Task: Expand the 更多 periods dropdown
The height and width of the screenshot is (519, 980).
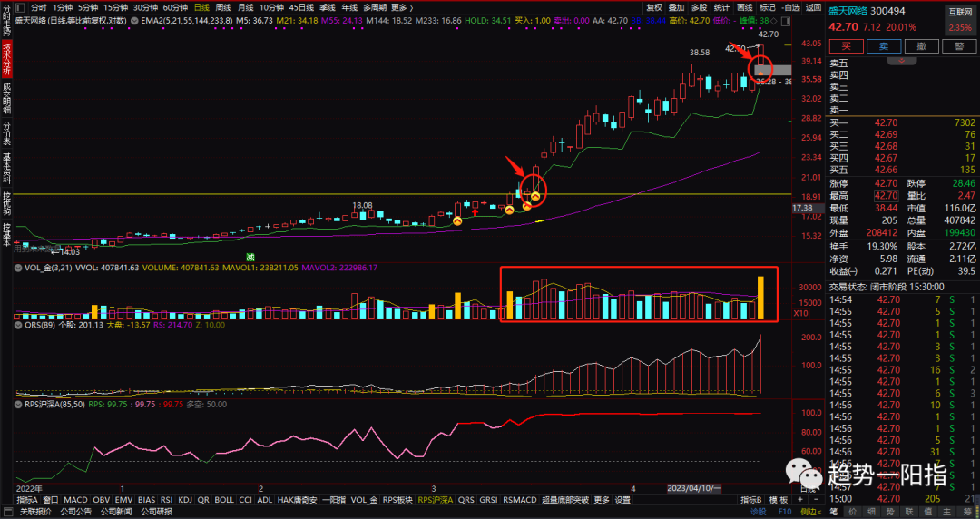Action: pyautogui.click(x=402, y=7)
